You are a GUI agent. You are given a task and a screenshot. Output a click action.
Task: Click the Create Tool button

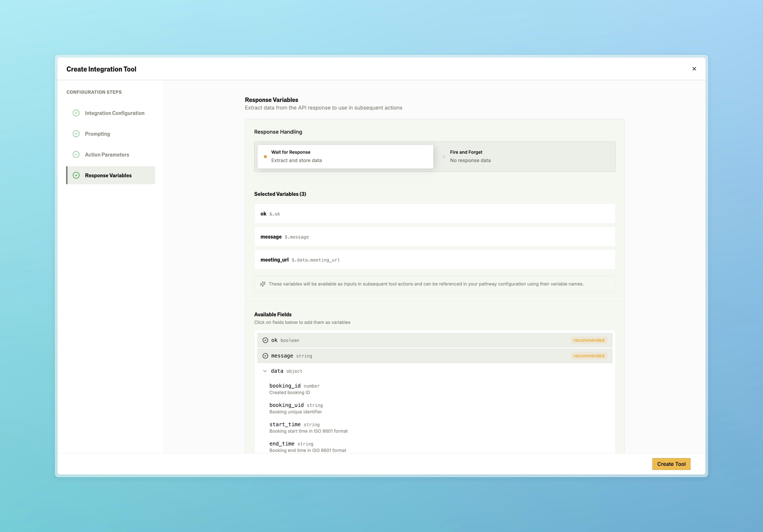point(671,464)
